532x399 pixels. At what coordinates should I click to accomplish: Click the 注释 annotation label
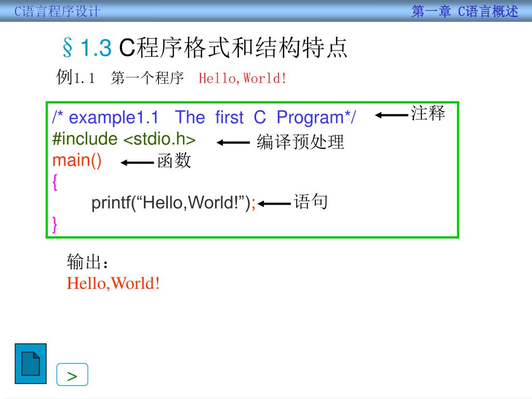pos(428,113)
